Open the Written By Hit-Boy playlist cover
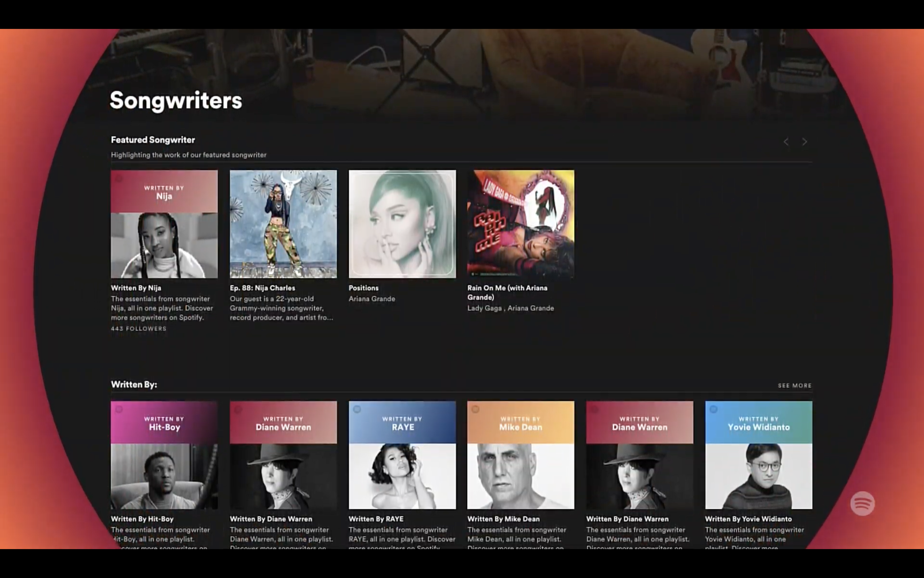This screenshot has height=578, width=924. click(x=164, y=455)
